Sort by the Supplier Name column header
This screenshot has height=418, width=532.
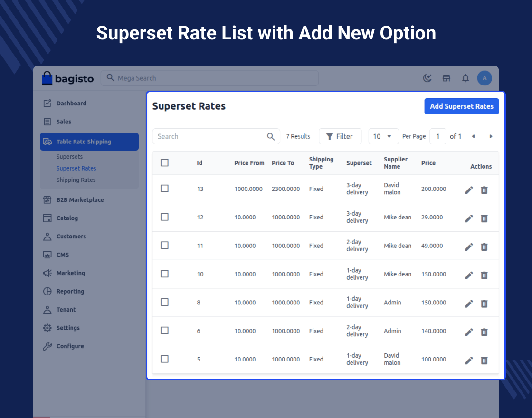[x=395, y=163]
